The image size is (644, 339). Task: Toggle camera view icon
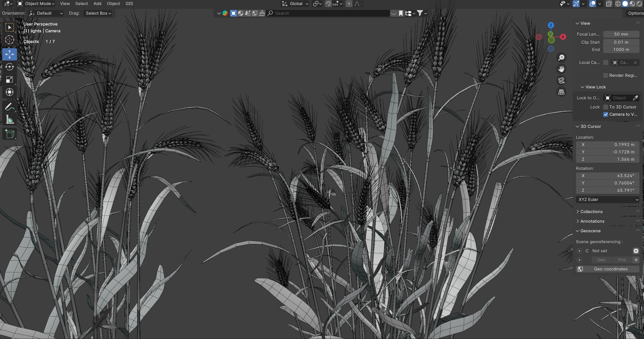[x=561, y=80]
